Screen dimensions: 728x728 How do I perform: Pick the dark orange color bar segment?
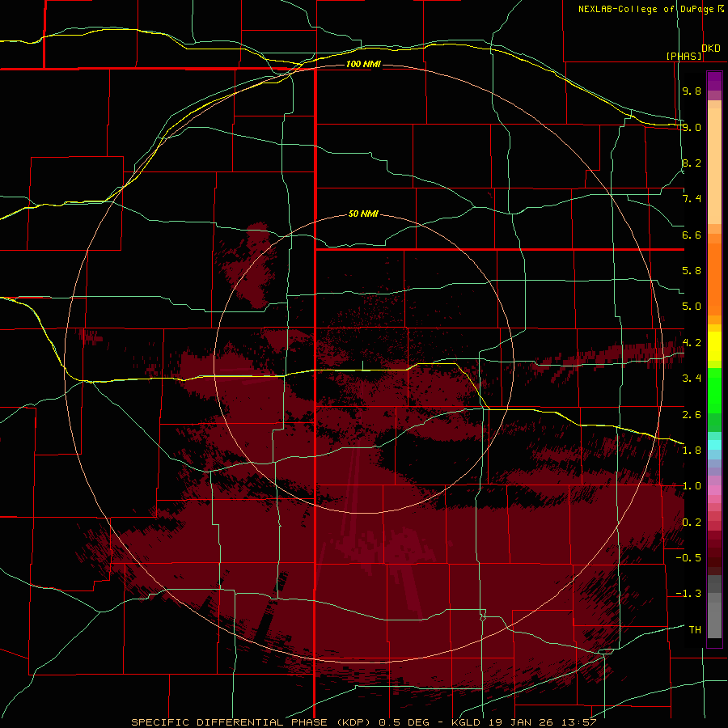pos(714,280)
